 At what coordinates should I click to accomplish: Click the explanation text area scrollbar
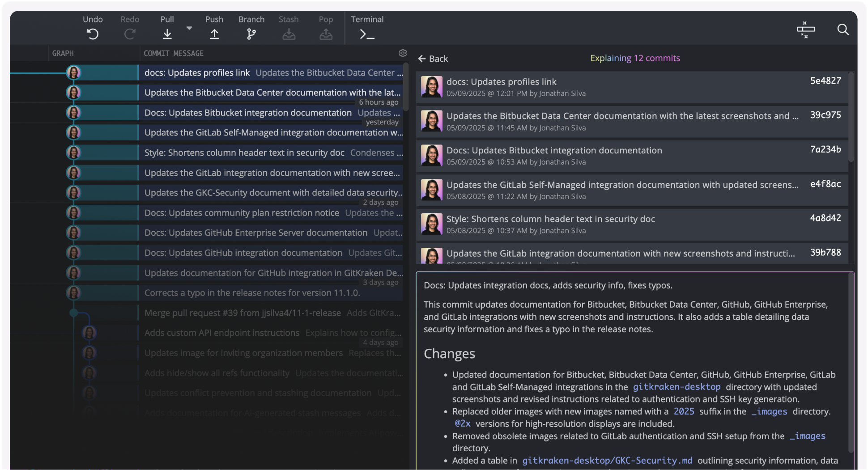point(851,363)
